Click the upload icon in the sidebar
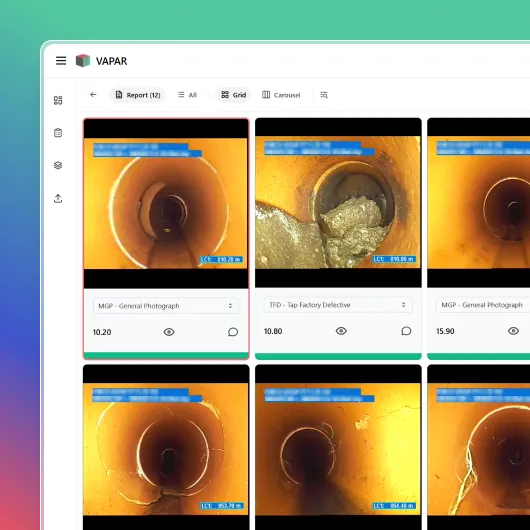The width and height of the screenshot is (530, 530). pos(58,198)
